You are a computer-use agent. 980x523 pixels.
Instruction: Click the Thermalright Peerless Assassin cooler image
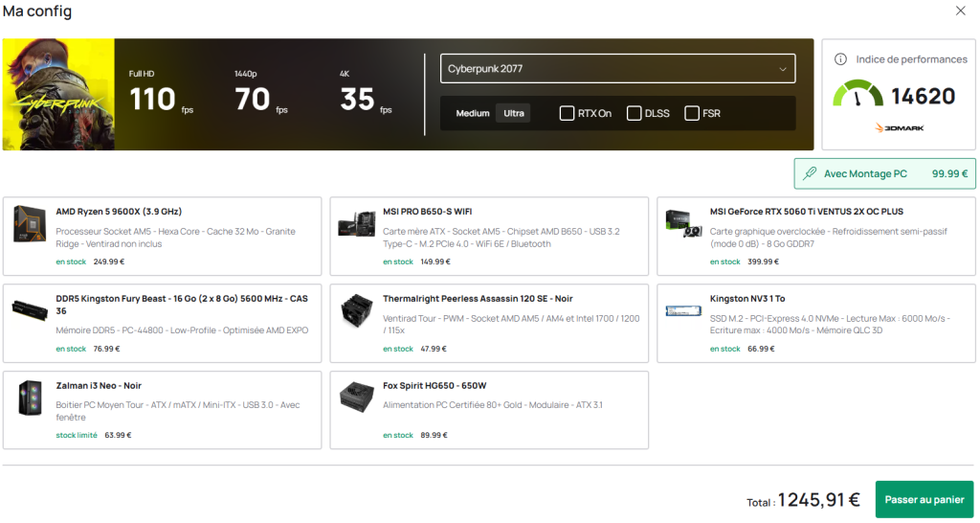pyautogui.click(x=356, y=309)
